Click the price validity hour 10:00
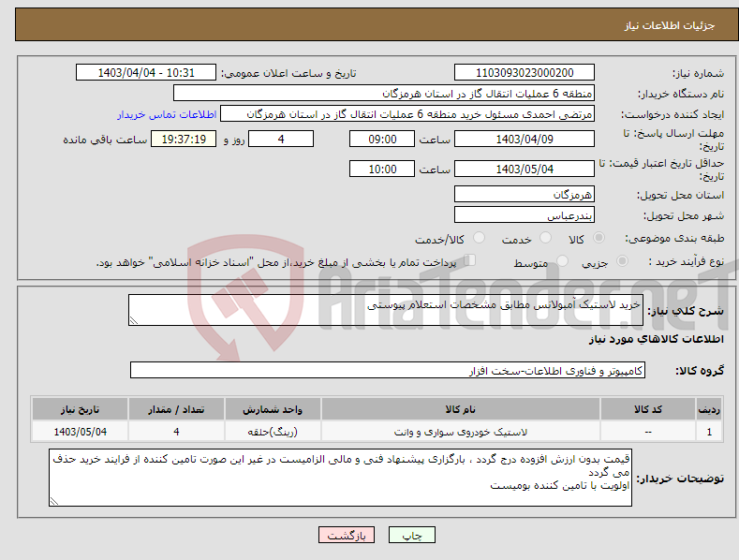 382,169
